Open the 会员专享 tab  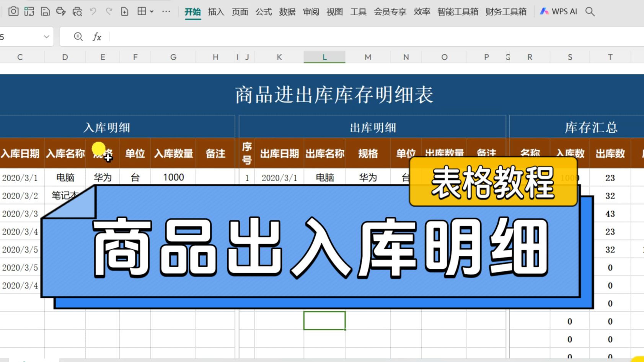pos(390,12)
